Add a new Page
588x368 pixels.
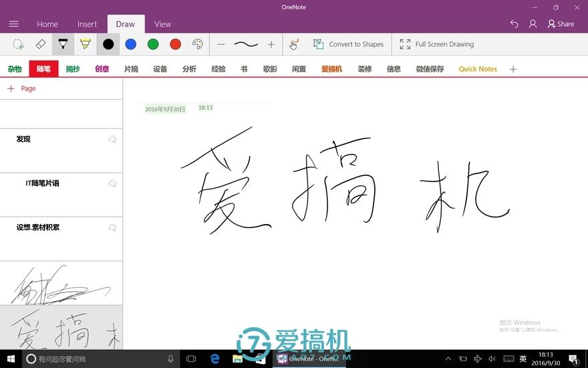tap(21, 88)
